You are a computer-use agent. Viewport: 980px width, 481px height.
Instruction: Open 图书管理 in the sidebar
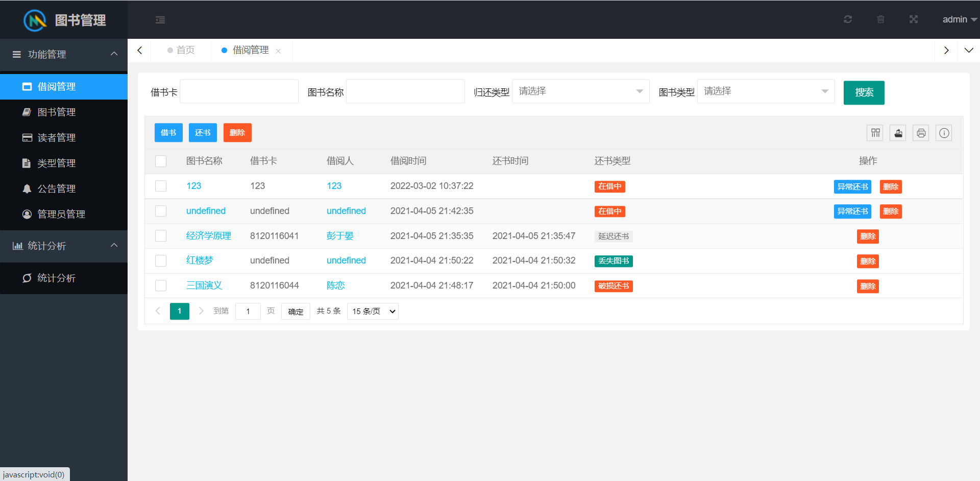point(57,112)
